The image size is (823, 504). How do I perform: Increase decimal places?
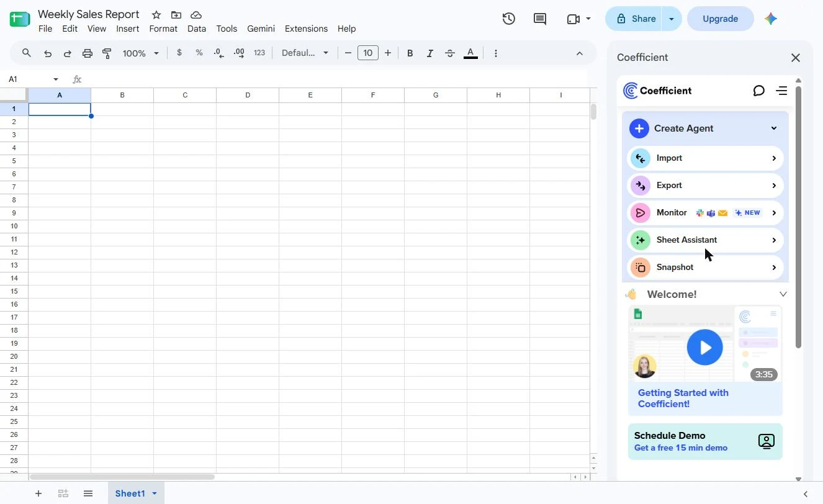tap(239, 53)
